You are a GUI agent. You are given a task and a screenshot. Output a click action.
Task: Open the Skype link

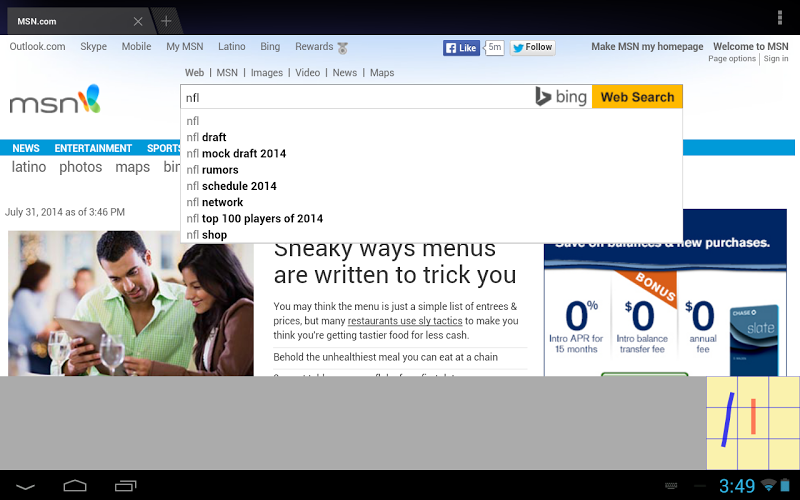[x=93, y=46]
